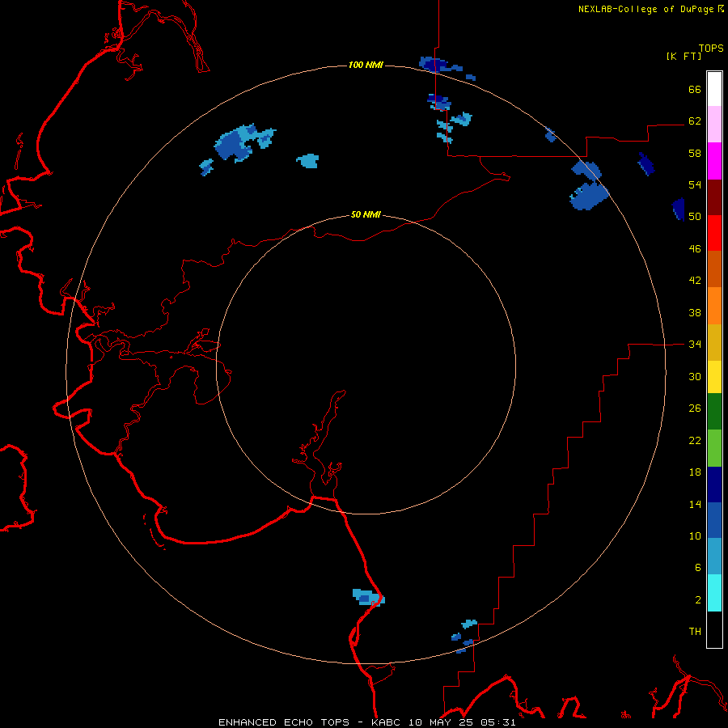Click the mustard gold legend swatch
Viewport: 728px width, 728px height.
[714, 343]
